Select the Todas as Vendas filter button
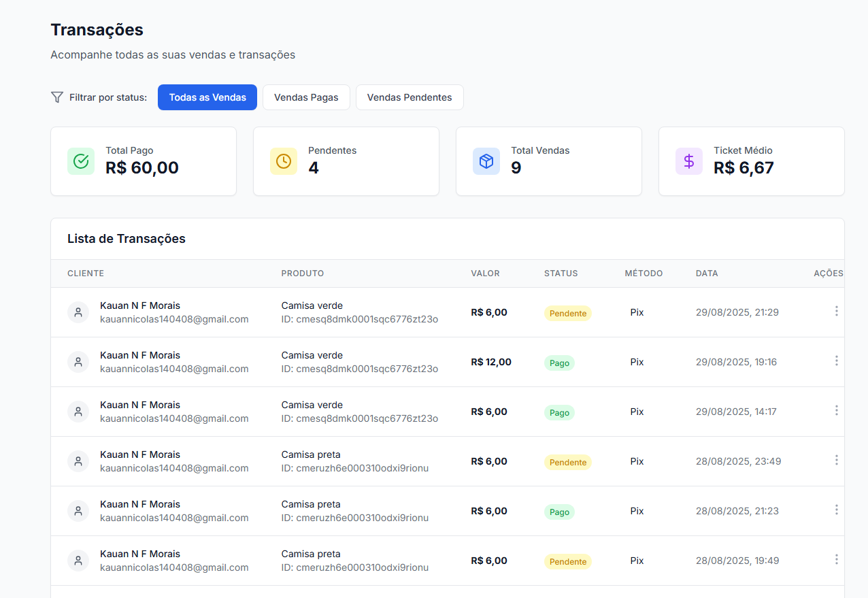This screenshot has height=598, width=868. point(207,97)
